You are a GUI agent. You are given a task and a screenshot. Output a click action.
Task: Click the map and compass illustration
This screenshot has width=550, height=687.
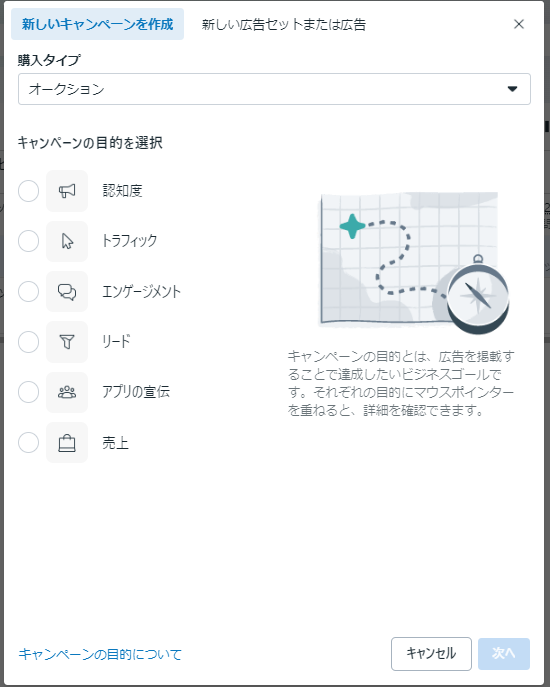414,263
